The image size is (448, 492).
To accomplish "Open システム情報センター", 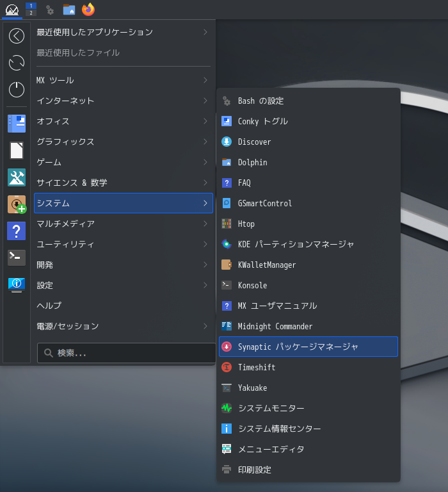I will [x=308, y=429].
